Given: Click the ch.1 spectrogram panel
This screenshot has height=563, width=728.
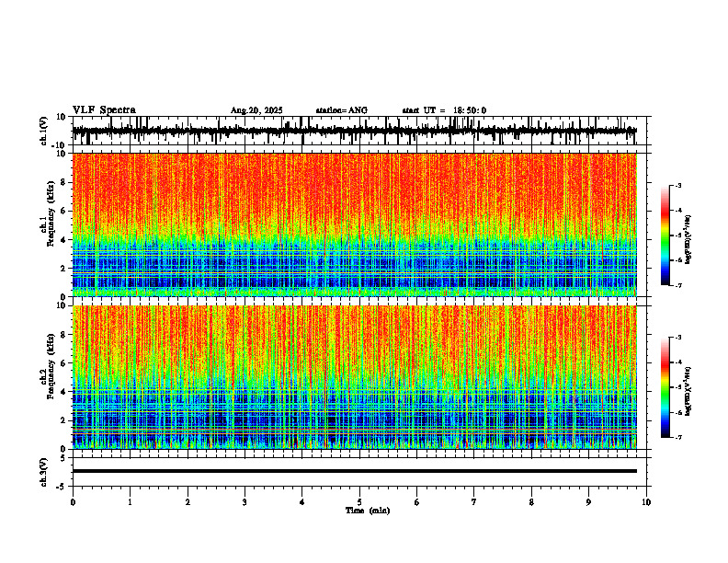Looking at the screenshot, I should pyautogui.click(x=355, y=224).
